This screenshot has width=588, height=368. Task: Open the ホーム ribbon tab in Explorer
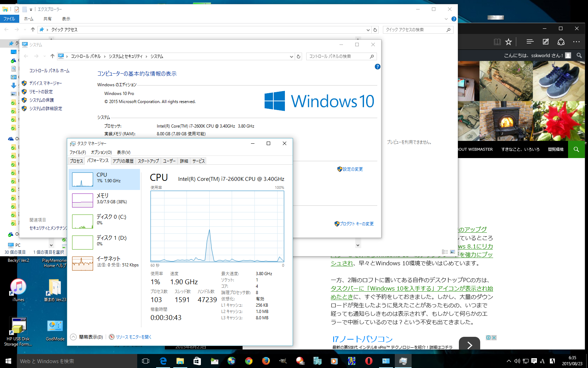pyautogui.click(x=29, y=19)
